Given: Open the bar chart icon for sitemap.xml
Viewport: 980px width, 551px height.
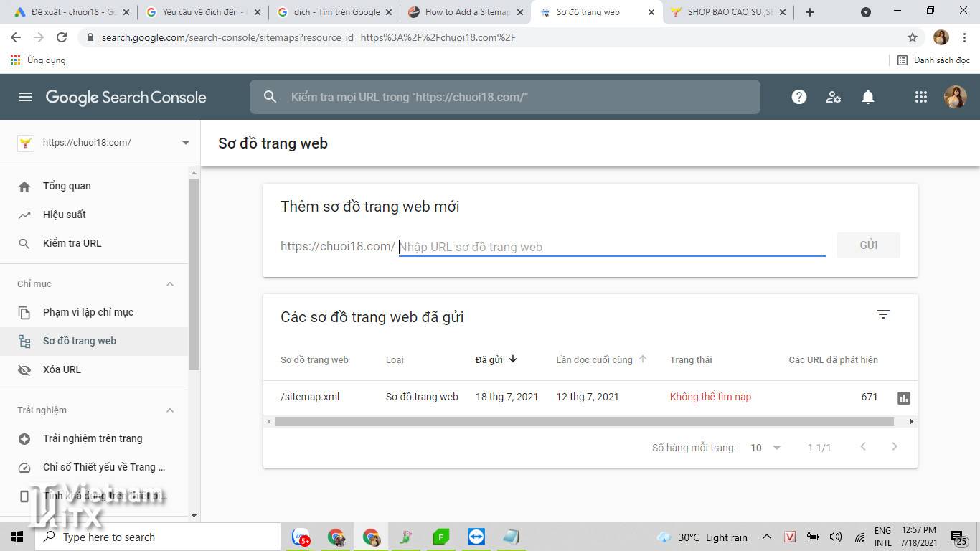Looking at the screenshot, I should [903, 397].
